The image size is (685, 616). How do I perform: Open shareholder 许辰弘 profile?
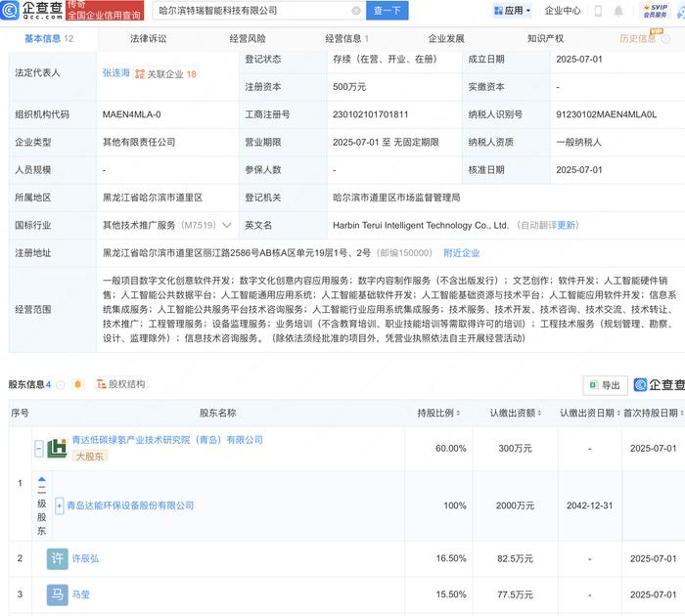tap(85, 558)
